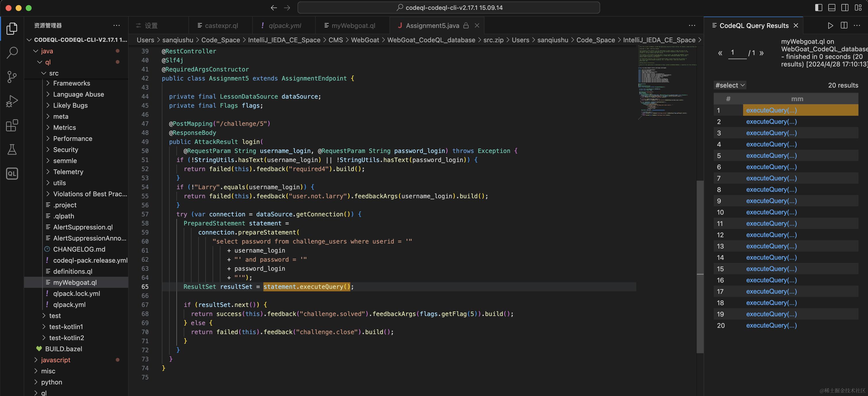
Task: Open Source Control view
Action: pyautogui.click(x=12, y=77)
